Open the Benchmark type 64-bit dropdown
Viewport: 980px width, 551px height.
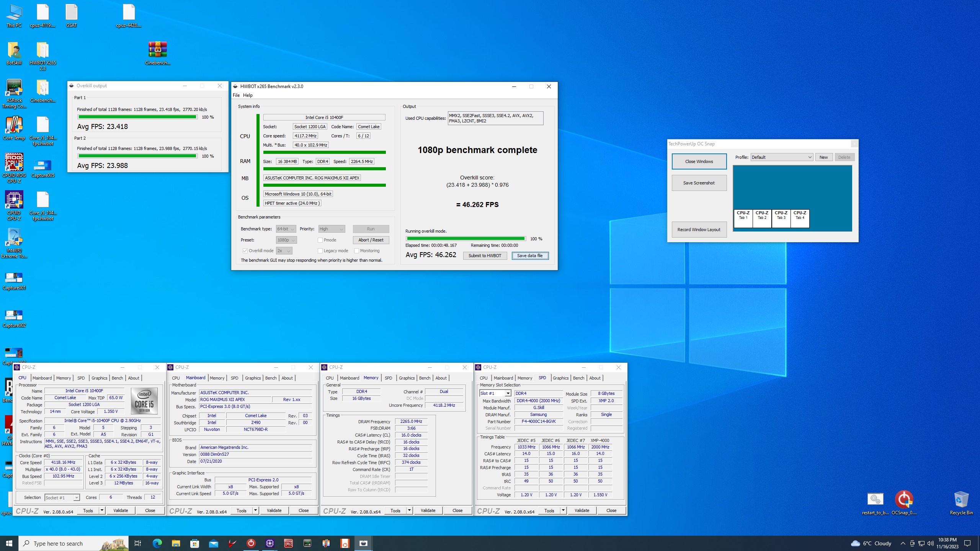pos(286,229)
